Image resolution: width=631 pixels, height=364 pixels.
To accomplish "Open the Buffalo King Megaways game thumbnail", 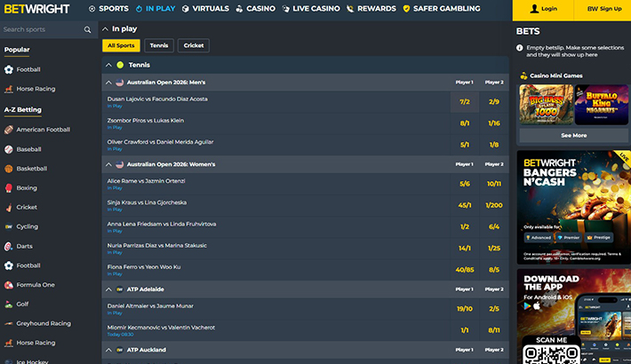I will 602,104.
